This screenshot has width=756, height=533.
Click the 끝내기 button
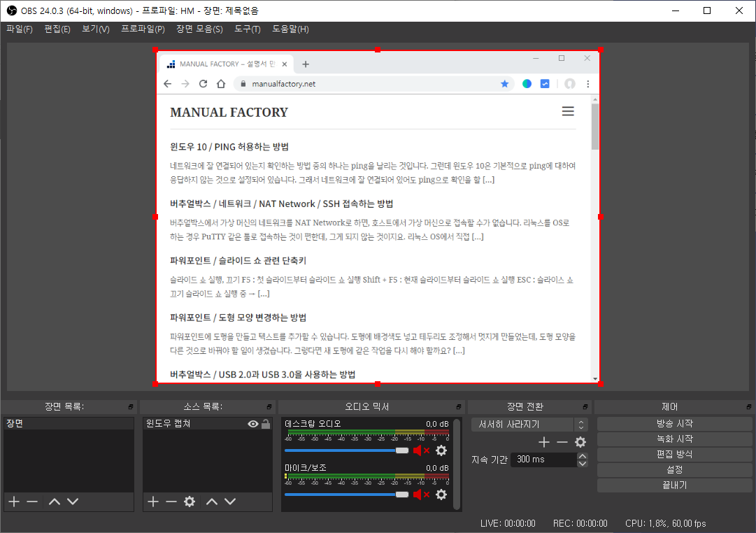[674, 485]
